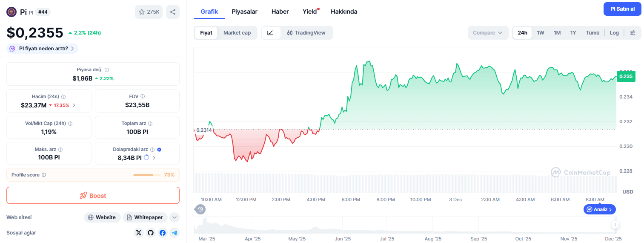This screenshot has height=243, width=644.
Task: Click the Analiz button on chart
Action: pos(599,209)
